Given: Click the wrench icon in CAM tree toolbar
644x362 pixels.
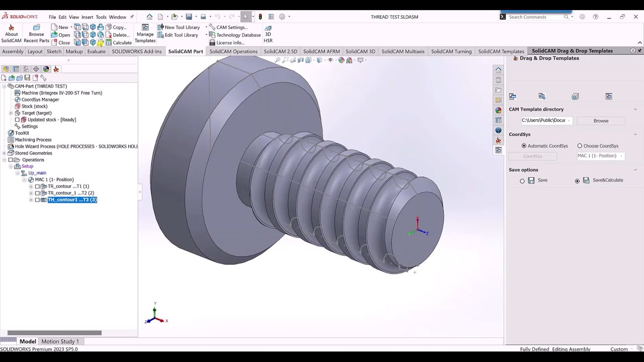Looking at the screenshot, I should click(x=43, y=78).
